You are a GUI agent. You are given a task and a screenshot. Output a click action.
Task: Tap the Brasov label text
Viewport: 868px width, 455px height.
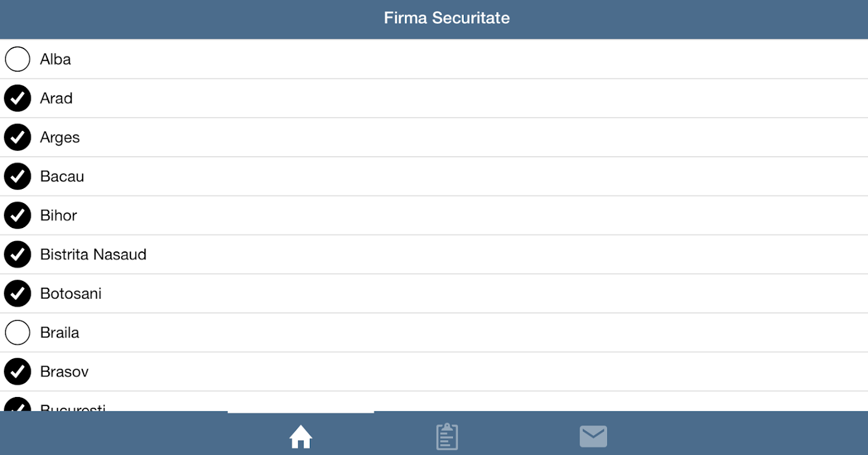click(64, 371)
